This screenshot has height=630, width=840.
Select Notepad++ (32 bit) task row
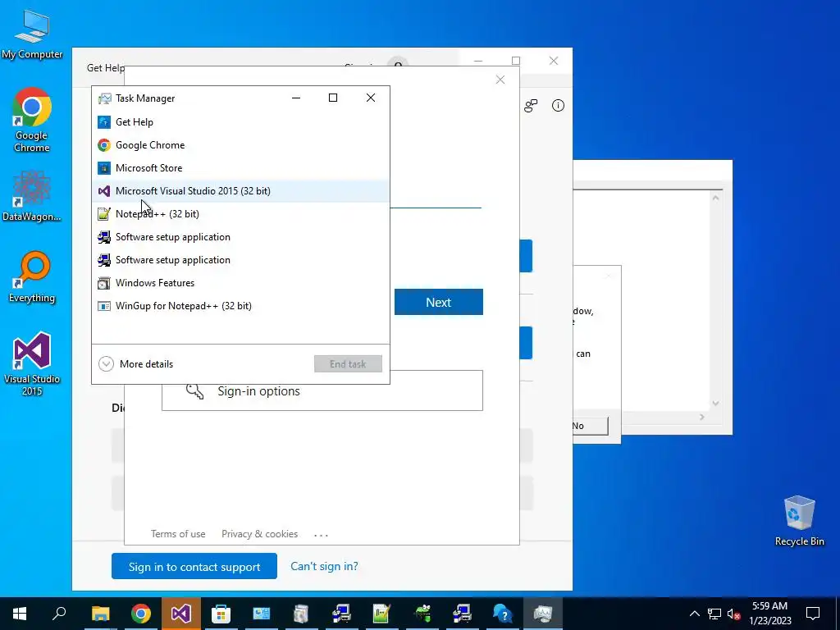240,214
